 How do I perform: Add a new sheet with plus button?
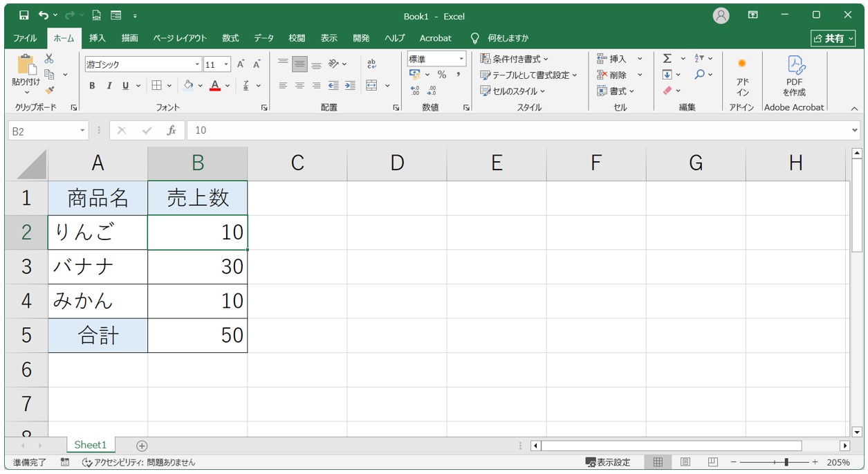pyautogui.click(x=142, y=446)
